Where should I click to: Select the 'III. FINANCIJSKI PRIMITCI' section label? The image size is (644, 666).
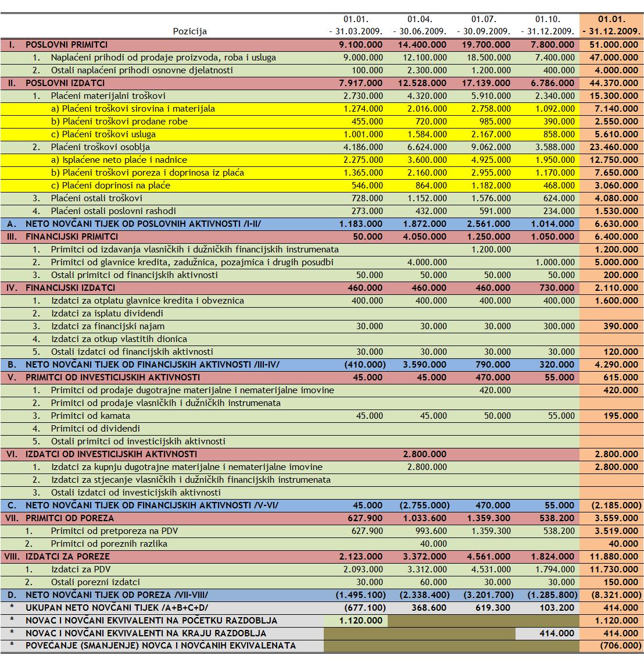pos(71,237)
